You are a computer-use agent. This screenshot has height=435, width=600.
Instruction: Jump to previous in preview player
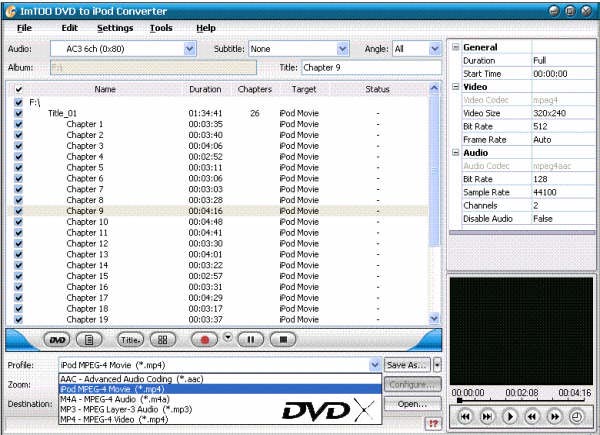point(465,417)
